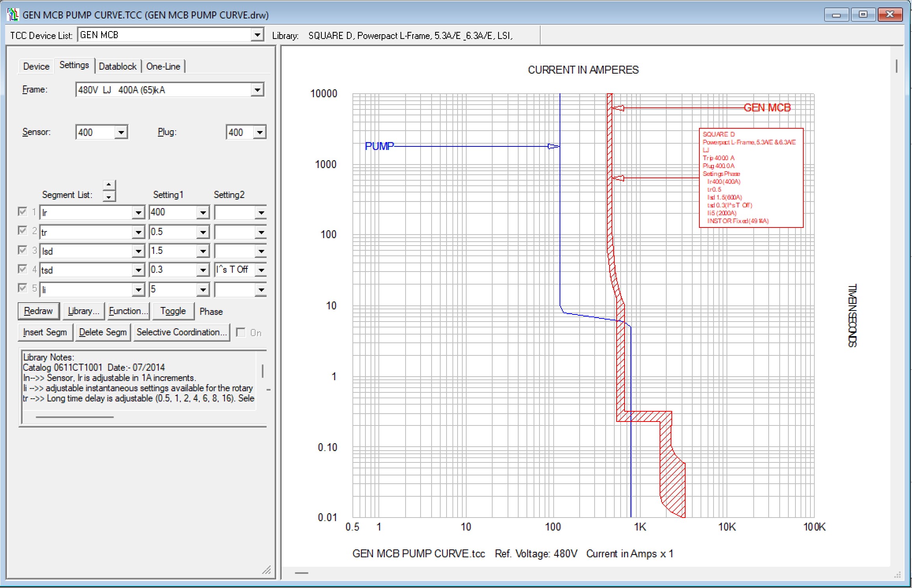Open the Plug 400 dropdown
The height and width of the screenshot is (588, 912).
point(260,132)
